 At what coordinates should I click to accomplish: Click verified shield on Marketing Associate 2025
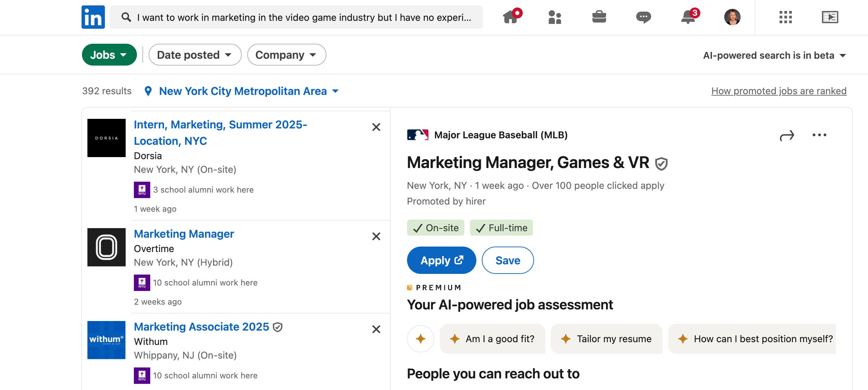(x=278, y=327)
